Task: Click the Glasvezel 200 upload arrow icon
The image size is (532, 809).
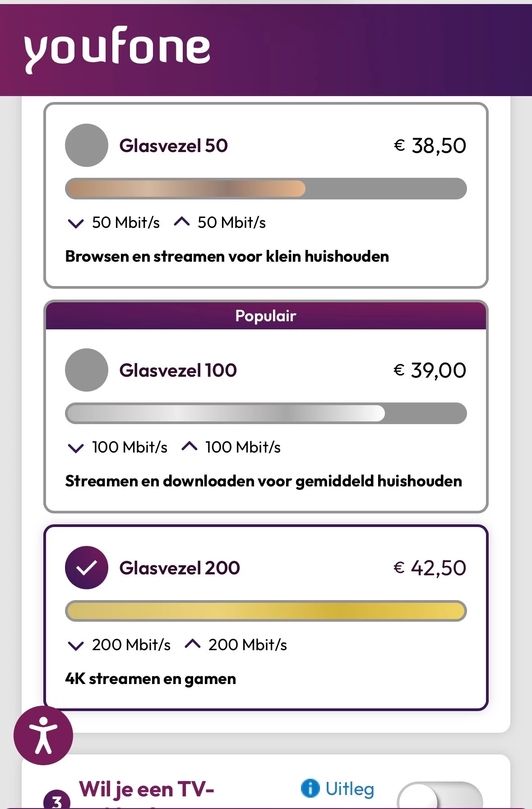Action: pyautogui.click(x=192, y=644)
